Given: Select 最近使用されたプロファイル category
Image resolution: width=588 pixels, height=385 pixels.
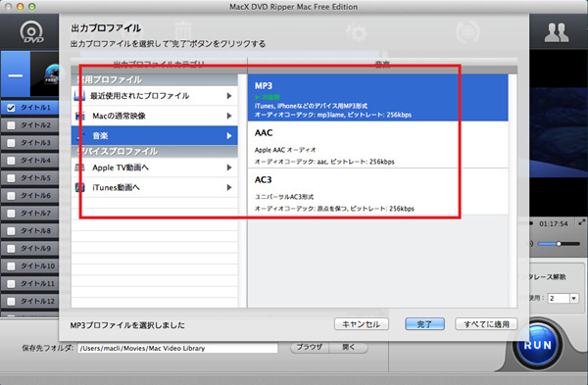Looking at the screenshot, I should pyautogui.click(x=155, y=96).
